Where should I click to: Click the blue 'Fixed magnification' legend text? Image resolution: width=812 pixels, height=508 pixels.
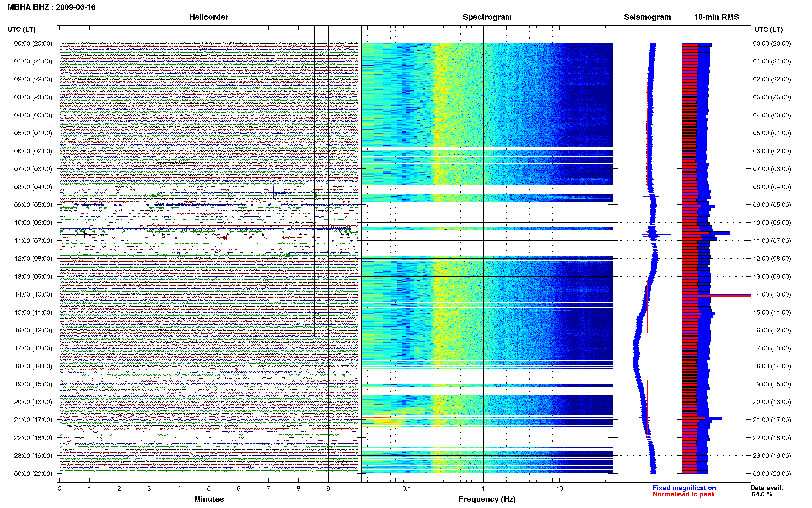click(684, 488)
